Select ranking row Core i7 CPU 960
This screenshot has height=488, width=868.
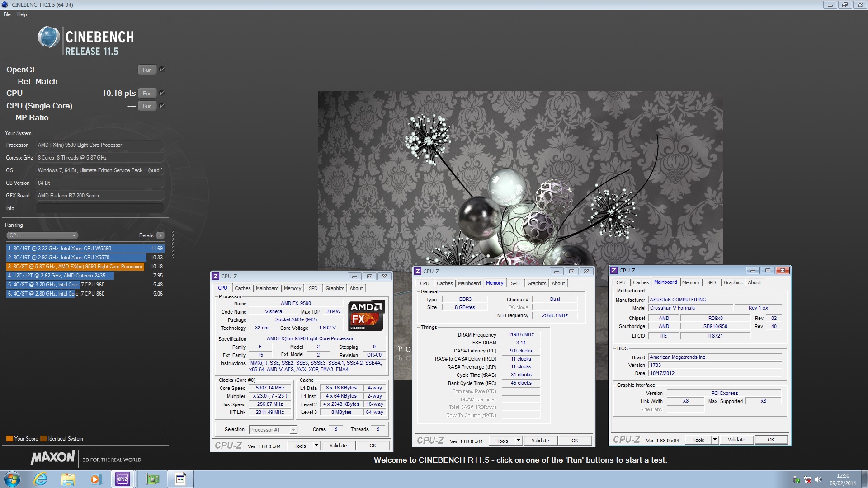[85, 285]
